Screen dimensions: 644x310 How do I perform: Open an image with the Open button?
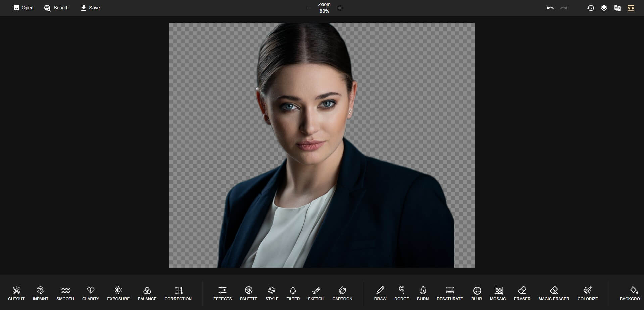[x=22, y=8]
